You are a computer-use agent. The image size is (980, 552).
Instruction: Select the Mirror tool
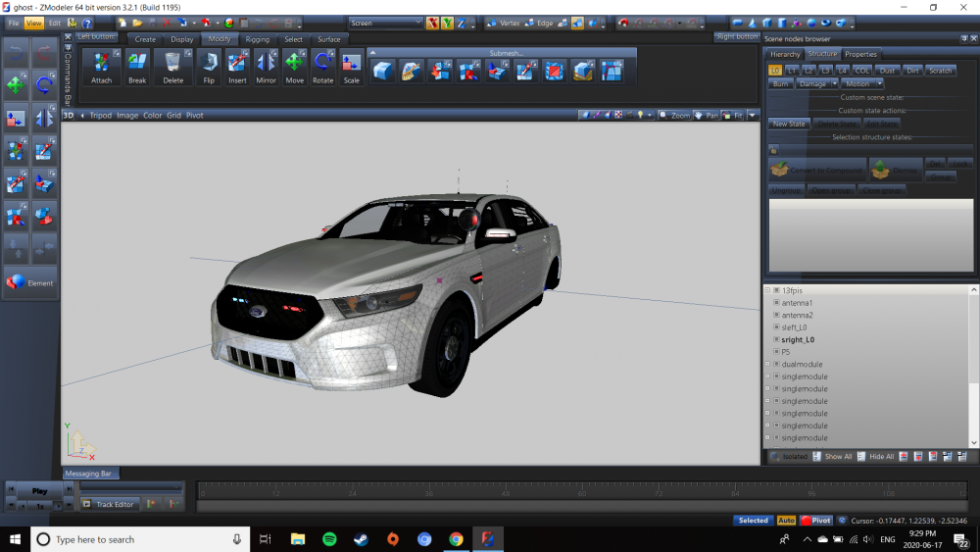(x=266, y=66)
